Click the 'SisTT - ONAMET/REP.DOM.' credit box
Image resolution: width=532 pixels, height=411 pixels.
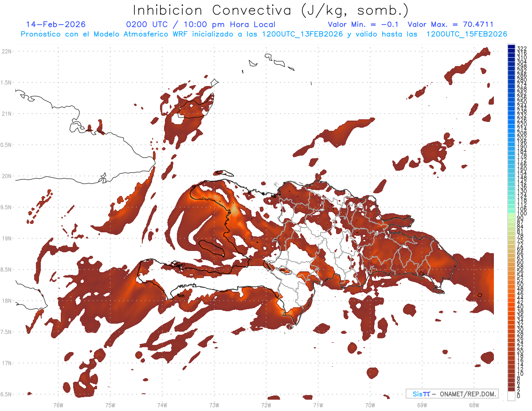point(452,394)
